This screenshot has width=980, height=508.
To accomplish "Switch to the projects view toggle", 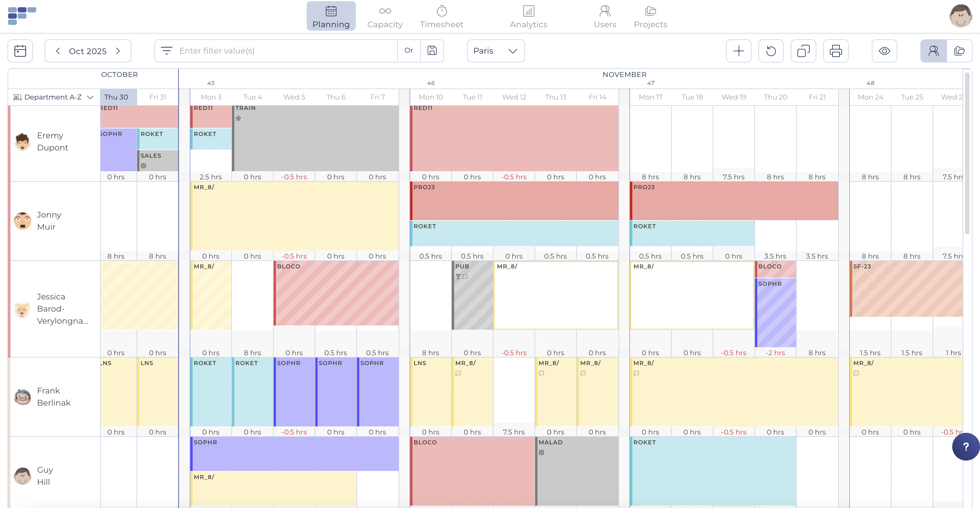I will [959, 51].
